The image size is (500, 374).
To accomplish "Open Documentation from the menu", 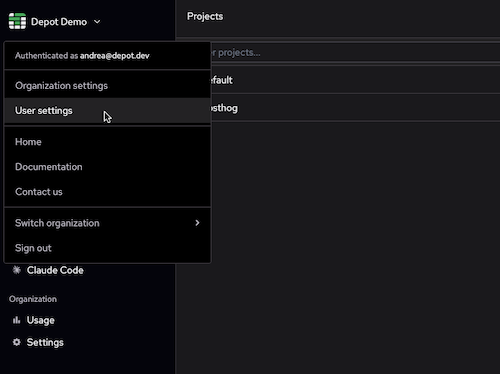I will click(107, 167).
